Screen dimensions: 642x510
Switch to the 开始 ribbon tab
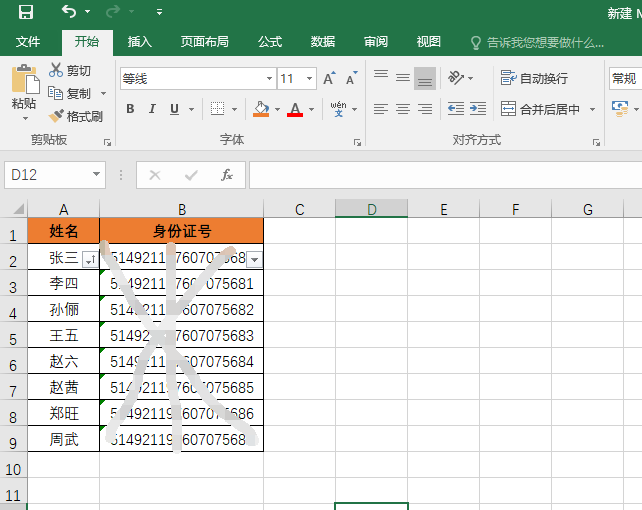pyautogui.click(x=87, y=42)
